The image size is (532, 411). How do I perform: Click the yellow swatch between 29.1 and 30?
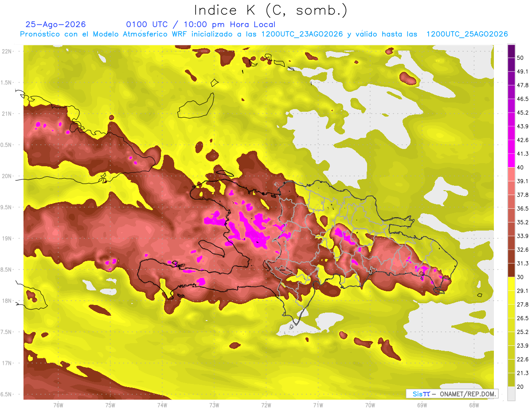511,284
